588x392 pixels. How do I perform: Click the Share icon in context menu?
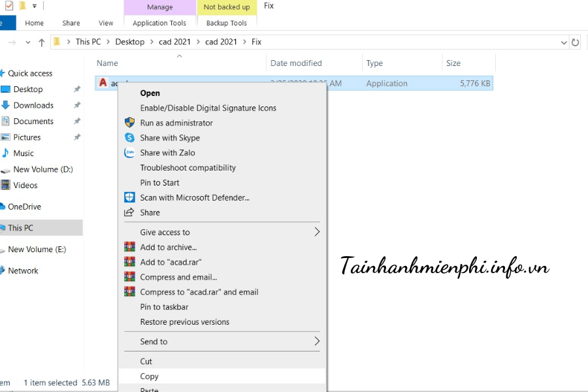click(129, 212)
